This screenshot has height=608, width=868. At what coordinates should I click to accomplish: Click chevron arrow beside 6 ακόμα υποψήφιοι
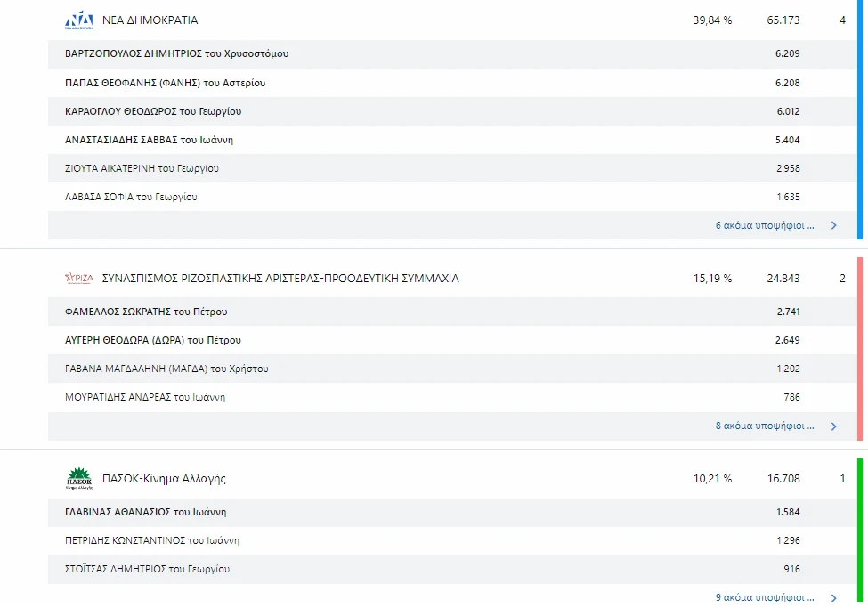coord(834,225)
